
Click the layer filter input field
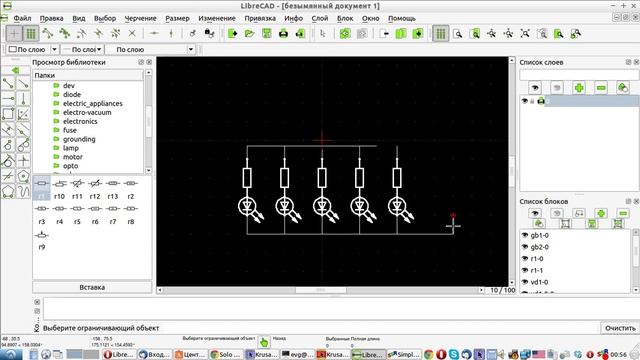579,75
